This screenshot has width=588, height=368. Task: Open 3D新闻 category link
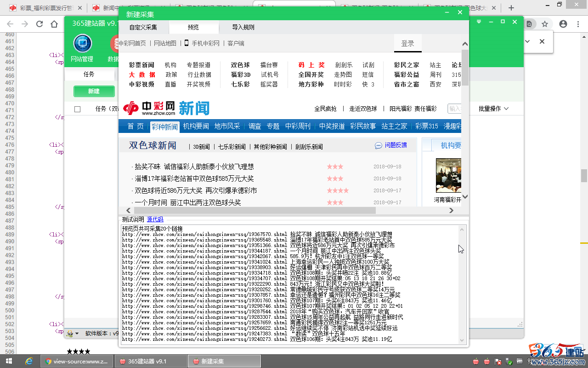[x=201, y=147]
